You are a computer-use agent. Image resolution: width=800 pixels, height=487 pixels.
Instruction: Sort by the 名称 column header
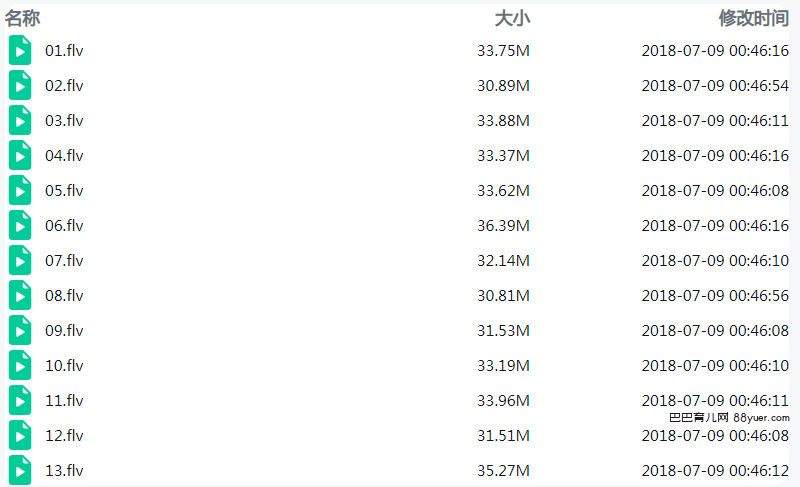22,18
